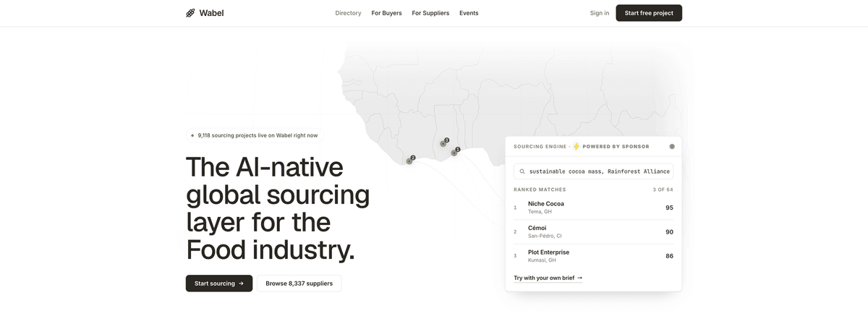Image resolution: width=868 pixels, height=316 pixels.
Task: Click Browse 8,337 suppliers button
Action: pyautogui.click(x=299, y=283)
